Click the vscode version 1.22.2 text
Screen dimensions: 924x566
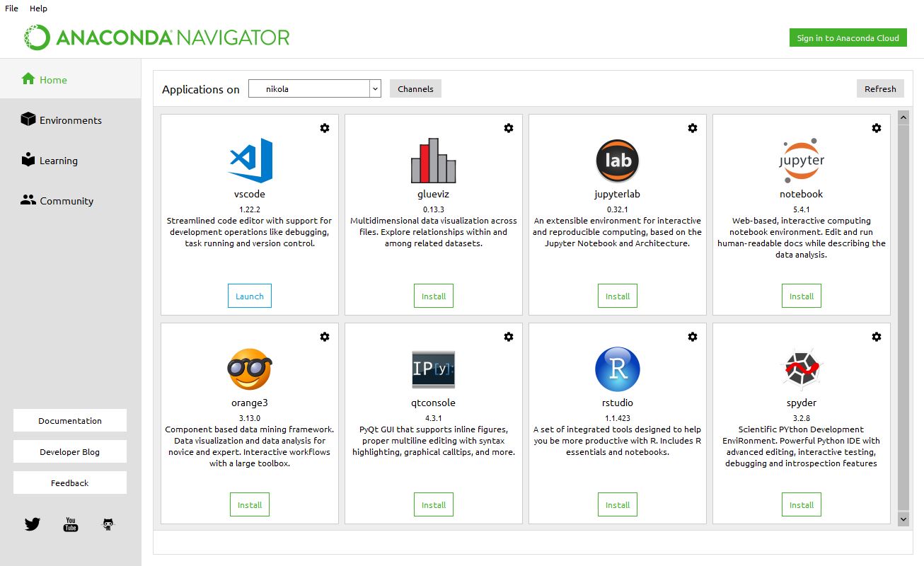point(250,209)
